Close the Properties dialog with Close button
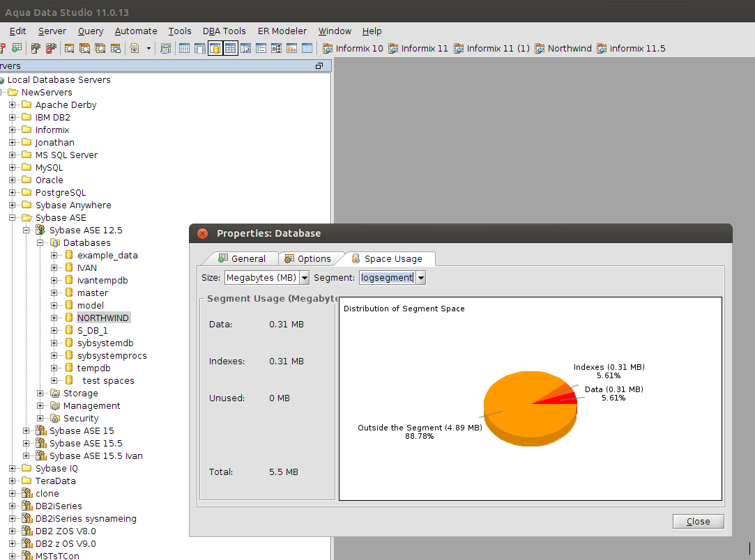 [698, 522]
